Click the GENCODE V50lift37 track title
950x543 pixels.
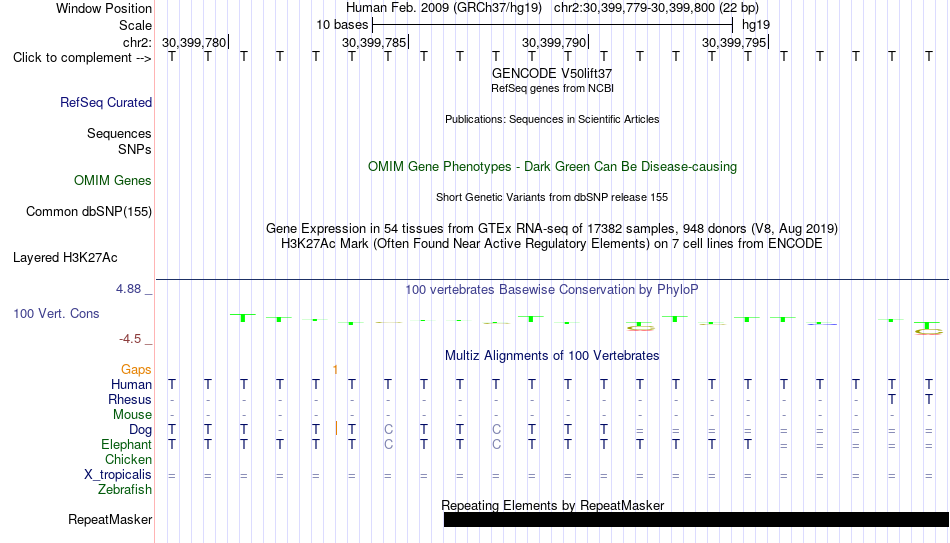coord(552,73)
